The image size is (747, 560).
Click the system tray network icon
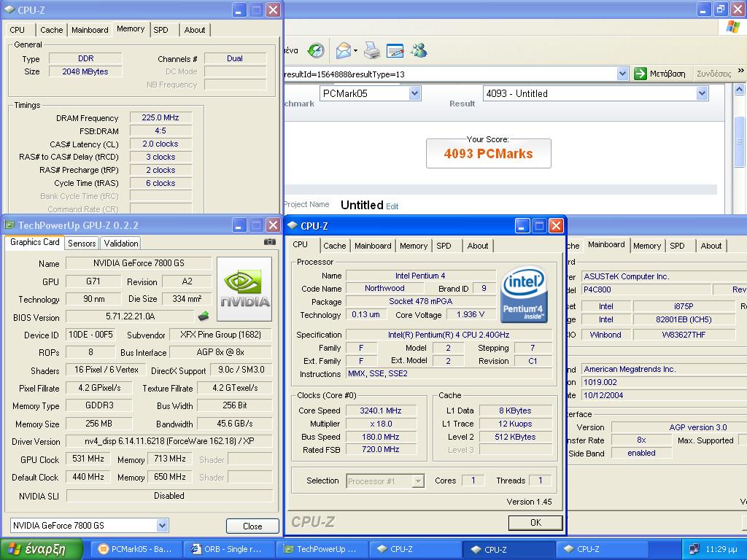[x=694, y=549]
